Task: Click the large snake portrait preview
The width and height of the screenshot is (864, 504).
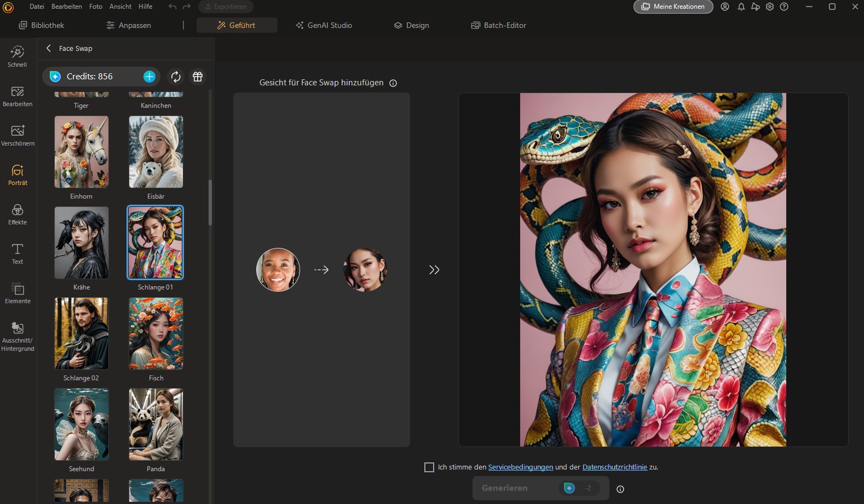Action: 653,270
